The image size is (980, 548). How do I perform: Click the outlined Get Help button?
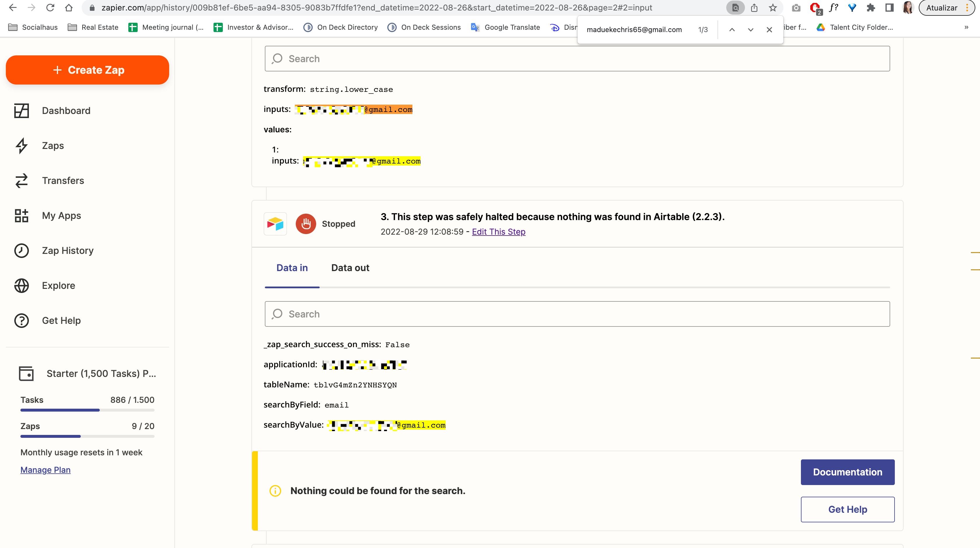848,509
